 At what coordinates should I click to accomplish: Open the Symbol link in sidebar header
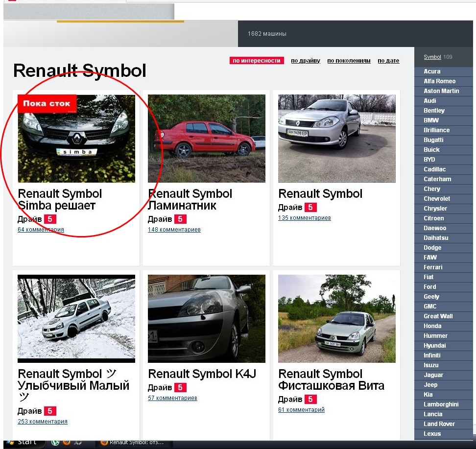432,57
